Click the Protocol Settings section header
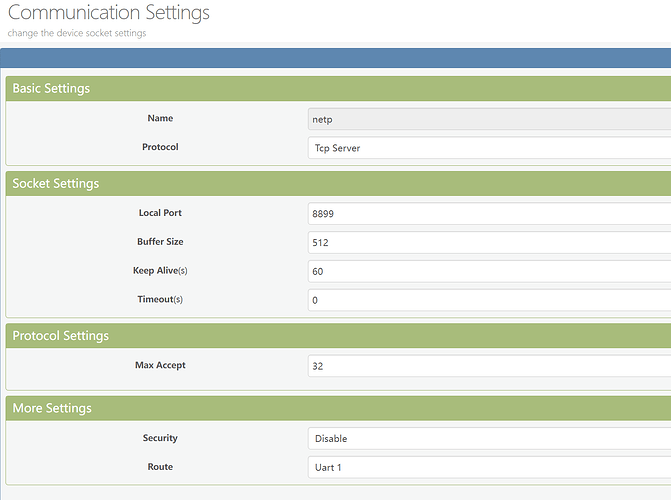Image resolution: width=671 pixels, height=500 pixels. coord(61,336)
